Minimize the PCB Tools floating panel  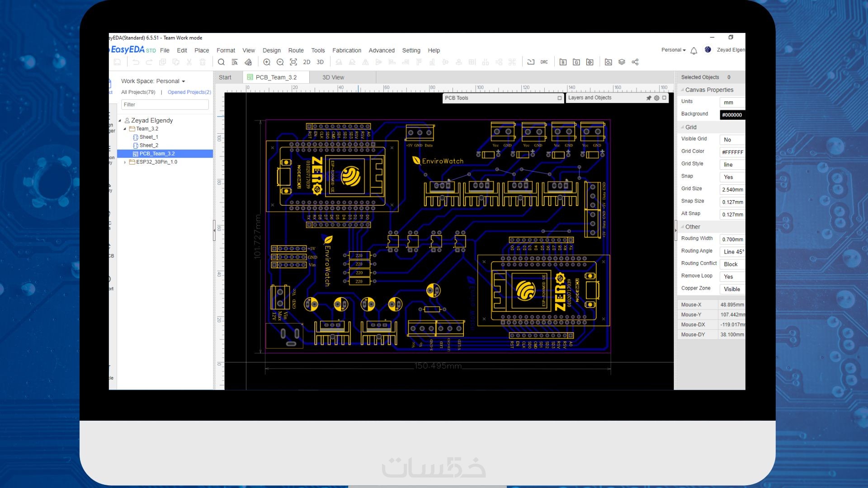point(560,98)
